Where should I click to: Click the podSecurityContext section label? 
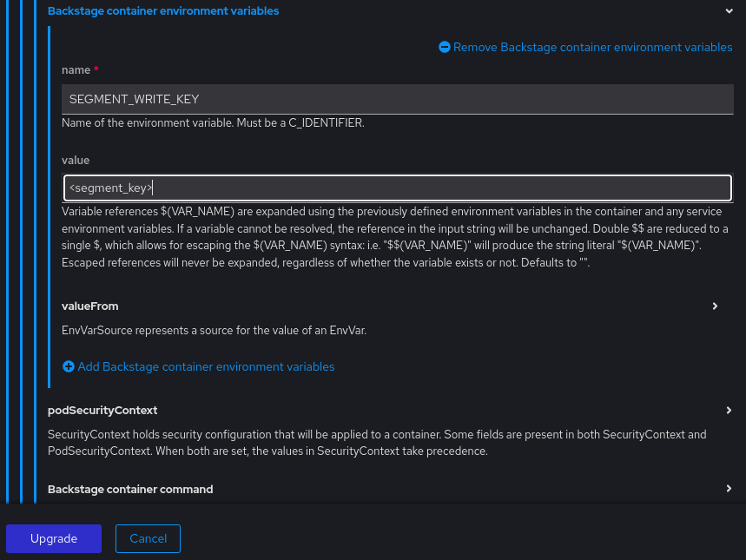click(x=102, y=410)
